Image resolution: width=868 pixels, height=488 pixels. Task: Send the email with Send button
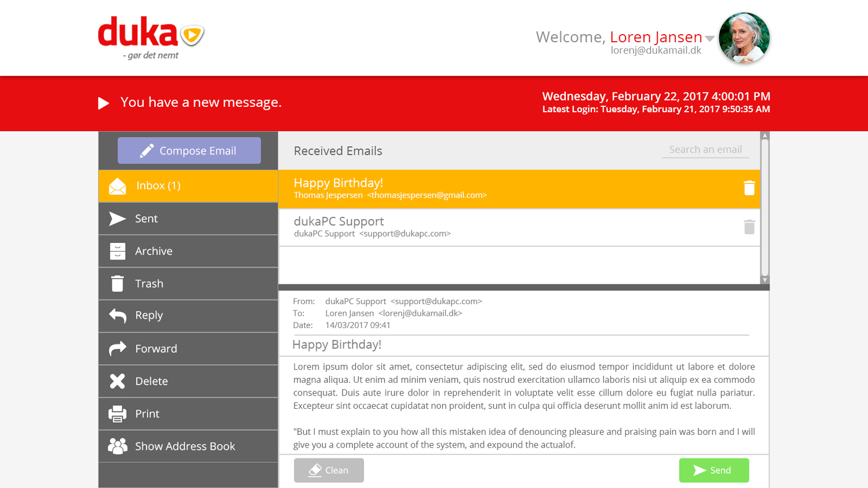(x=714, y=470)
